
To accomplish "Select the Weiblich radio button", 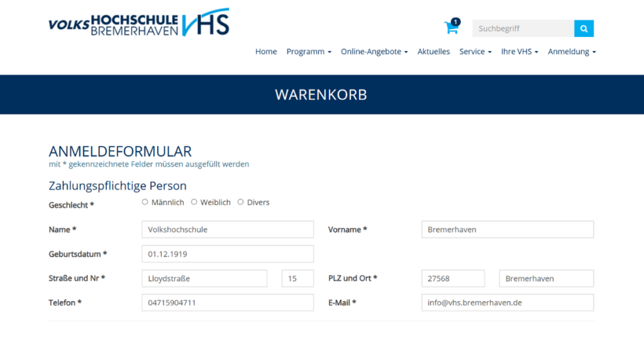I will pyautogui.click(x=194, y=202).
